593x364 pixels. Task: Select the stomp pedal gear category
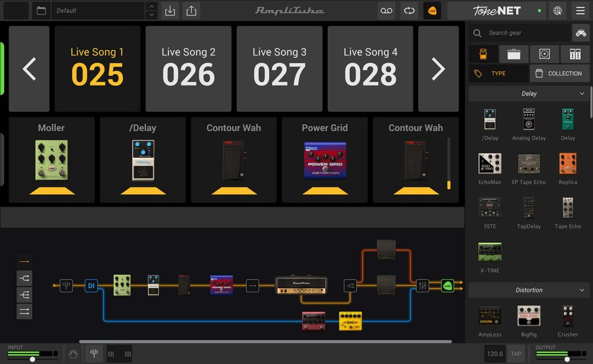coord(483,54)
